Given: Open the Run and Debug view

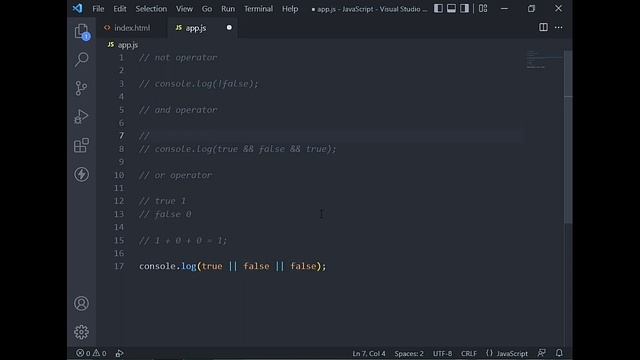Looking at the screenshot, I should (x=81, y=117).
